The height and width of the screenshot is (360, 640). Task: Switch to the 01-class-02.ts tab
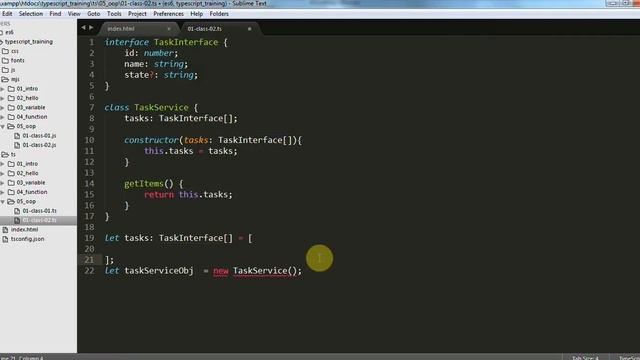204,29
